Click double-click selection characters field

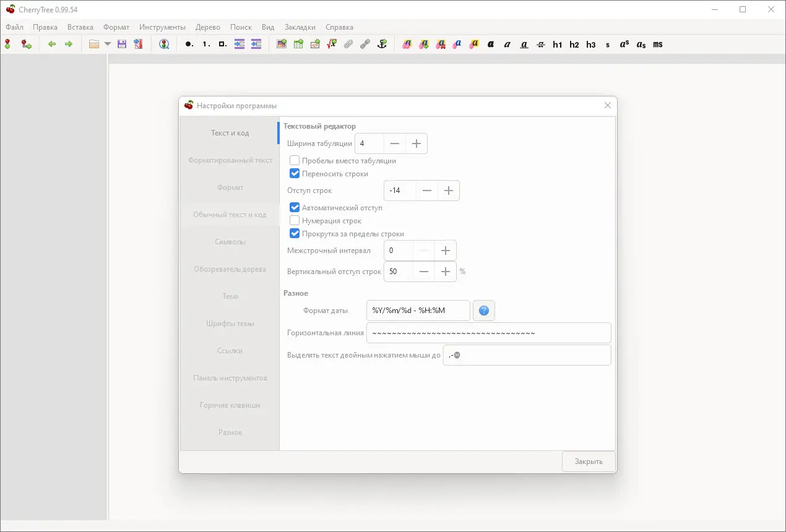pos(527,355)
